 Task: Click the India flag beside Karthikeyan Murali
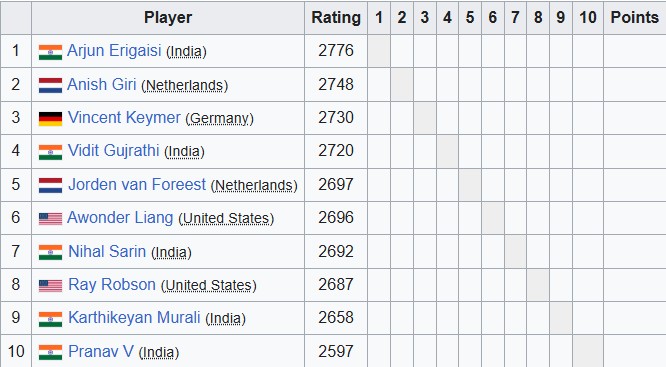[x=50, y=319]
